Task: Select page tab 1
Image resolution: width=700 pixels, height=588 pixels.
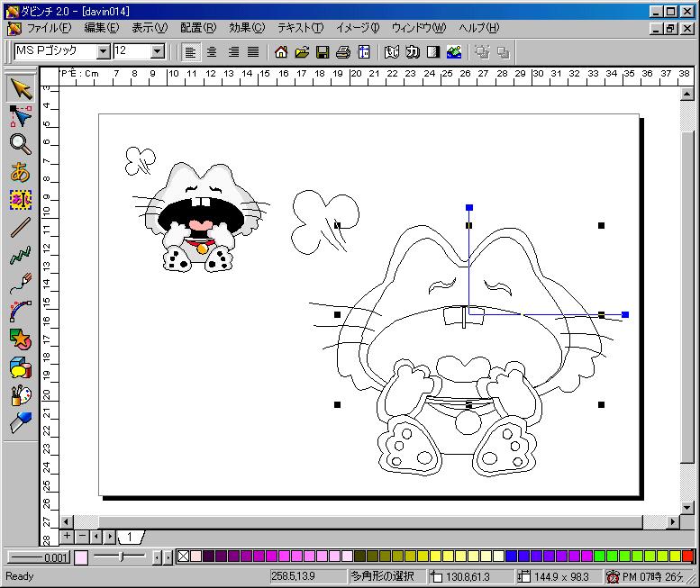Action: (130, 537)
